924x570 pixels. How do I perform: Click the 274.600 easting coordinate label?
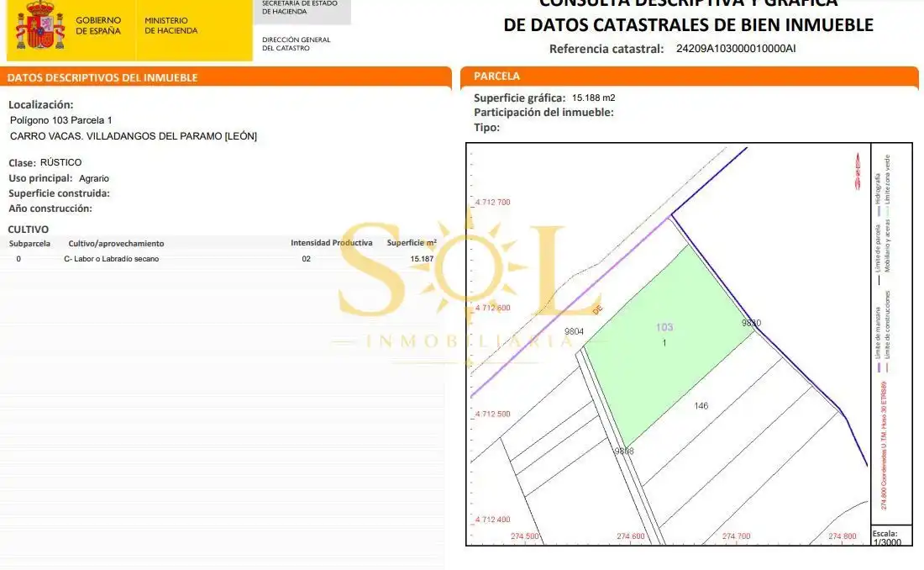coord(631,536)
